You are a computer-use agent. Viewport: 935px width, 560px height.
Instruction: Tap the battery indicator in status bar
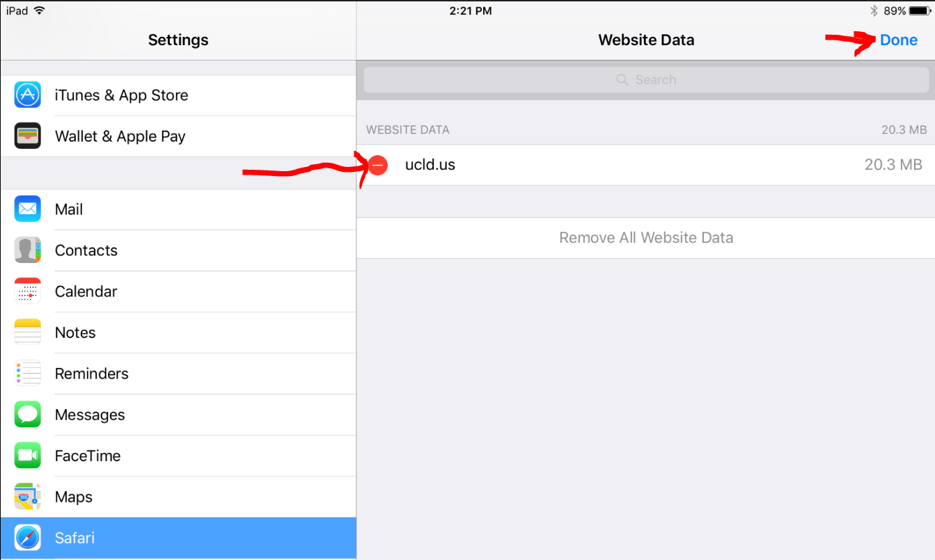click(919, 11)
